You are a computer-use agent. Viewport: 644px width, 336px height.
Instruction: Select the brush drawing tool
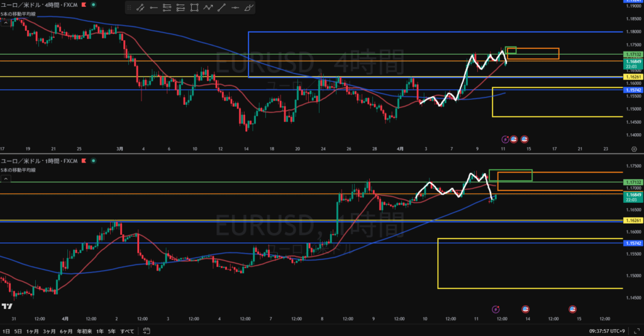click(249, 8)
